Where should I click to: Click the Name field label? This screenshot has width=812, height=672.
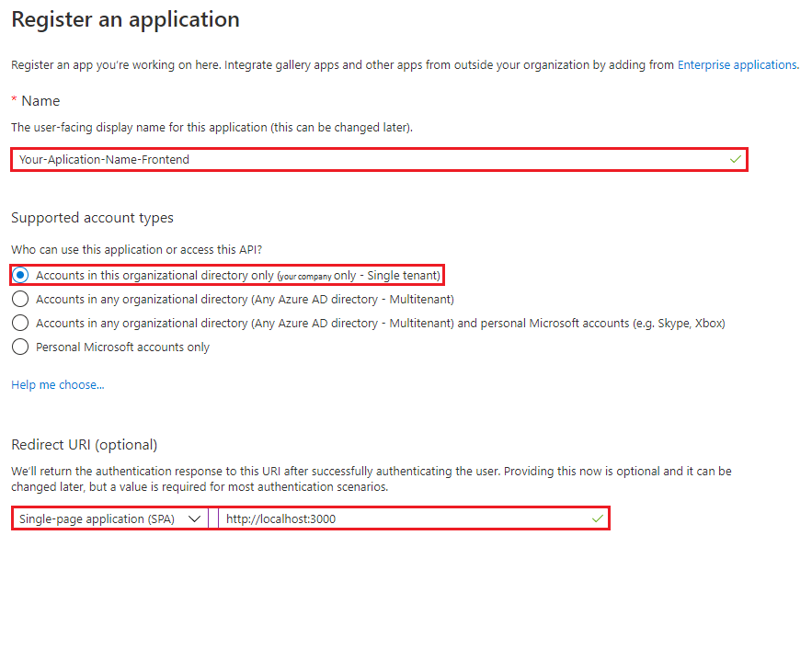[40, 100]
